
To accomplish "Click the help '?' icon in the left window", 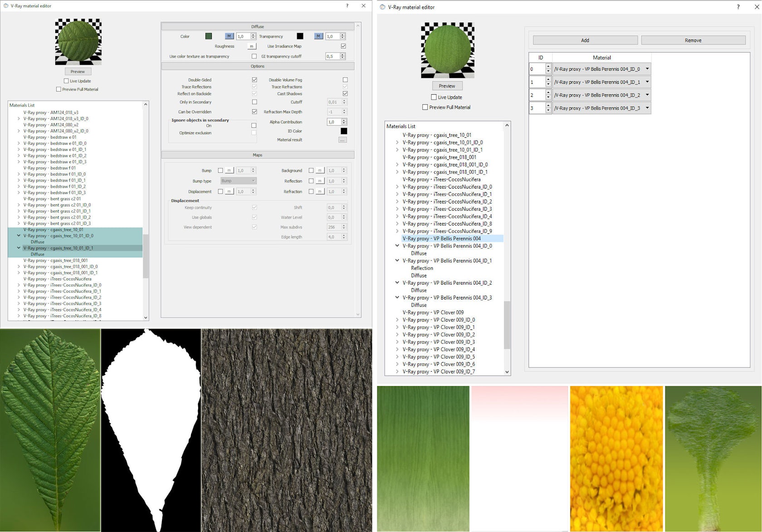I will pos(347,6).
